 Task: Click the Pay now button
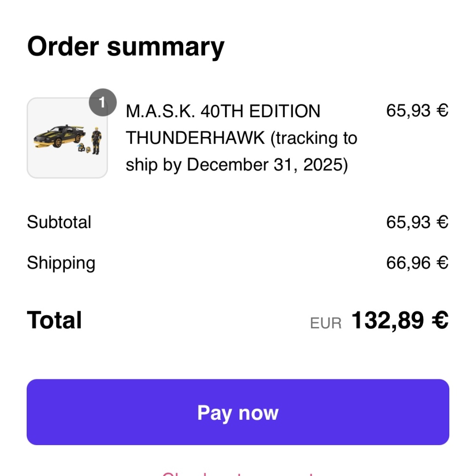[x=238, y=412]
